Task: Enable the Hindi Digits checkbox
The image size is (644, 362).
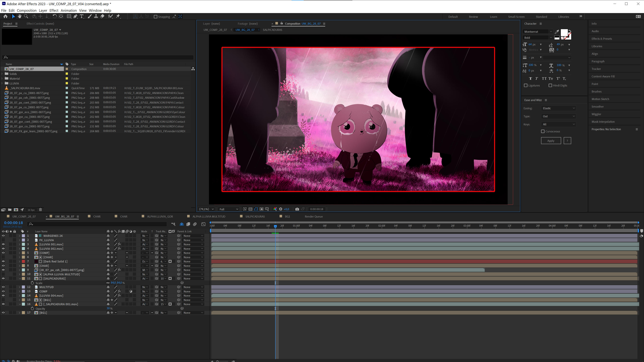Action: [x=550, y=85]
